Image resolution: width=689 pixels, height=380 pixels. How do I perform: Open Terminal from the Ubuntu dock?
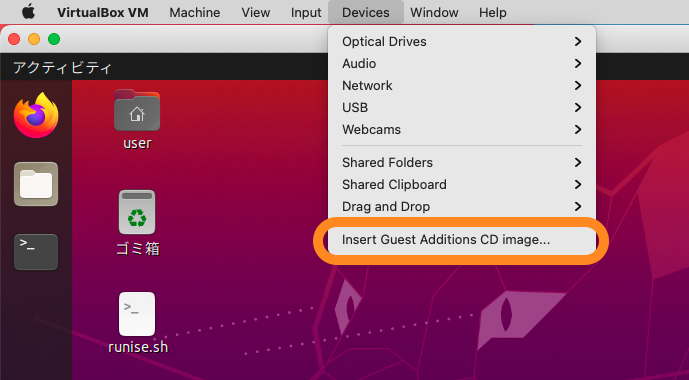point(36,252)
